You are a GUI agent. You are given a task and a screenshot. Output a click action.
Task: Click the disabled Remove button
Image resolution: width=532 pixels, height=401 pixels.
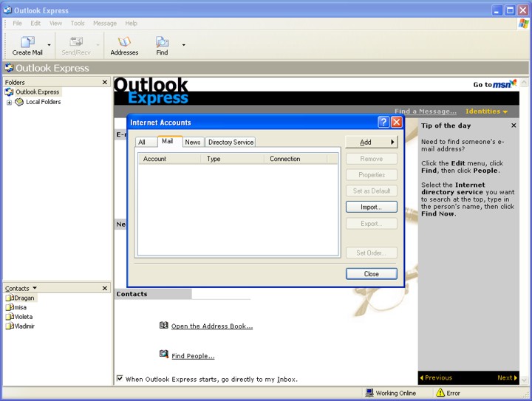371,159
